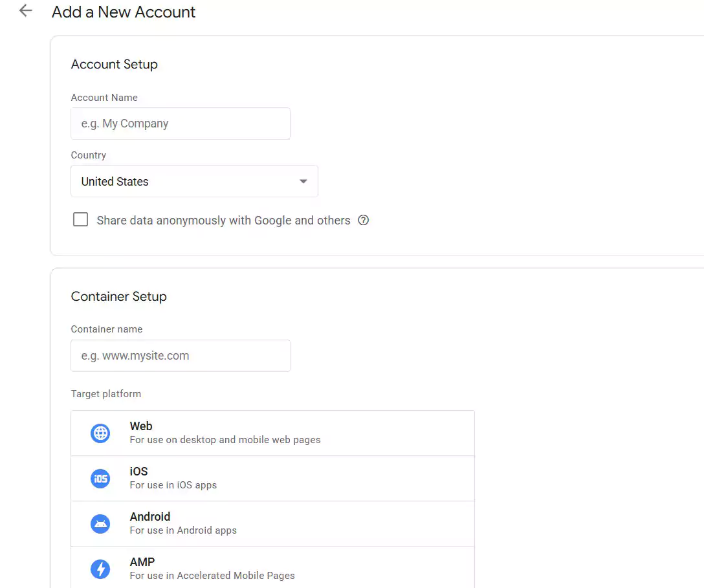704x588 pixels.
Task: Enable Share data anonymously checkbox
Action: [80, 219]
